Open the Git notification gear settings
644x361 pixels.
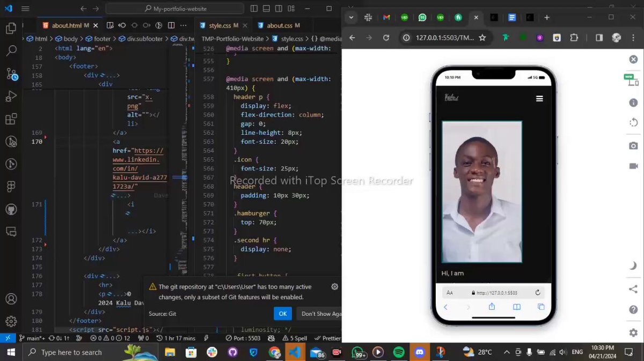335,287
